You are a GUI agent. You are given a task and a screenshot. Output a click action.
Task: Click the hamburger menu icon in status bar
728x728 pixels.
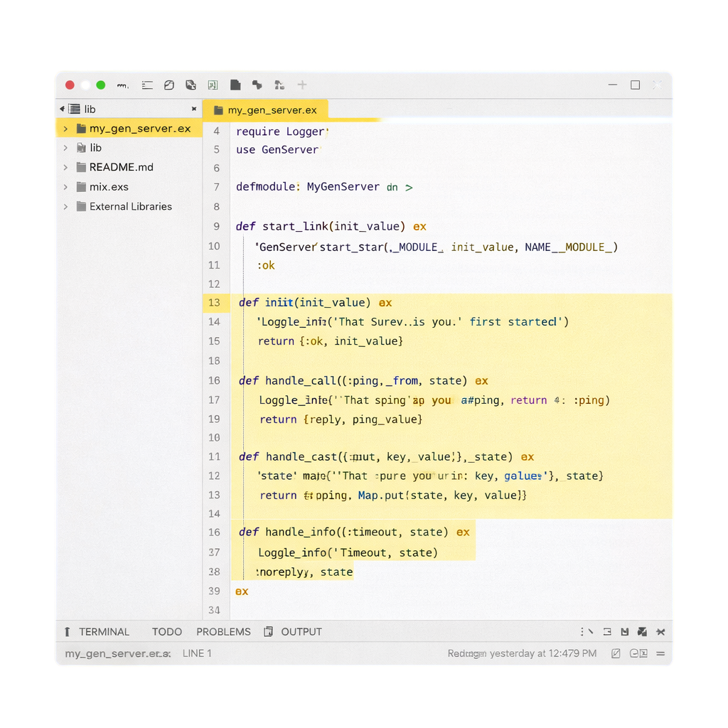tap(660, 653)
